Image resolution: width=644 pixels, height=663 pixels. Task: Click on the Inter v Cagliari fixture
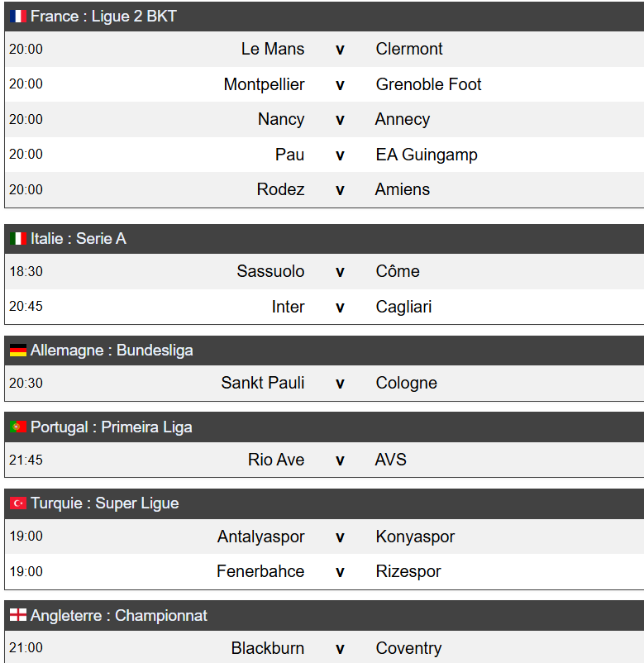pos(340,308)
